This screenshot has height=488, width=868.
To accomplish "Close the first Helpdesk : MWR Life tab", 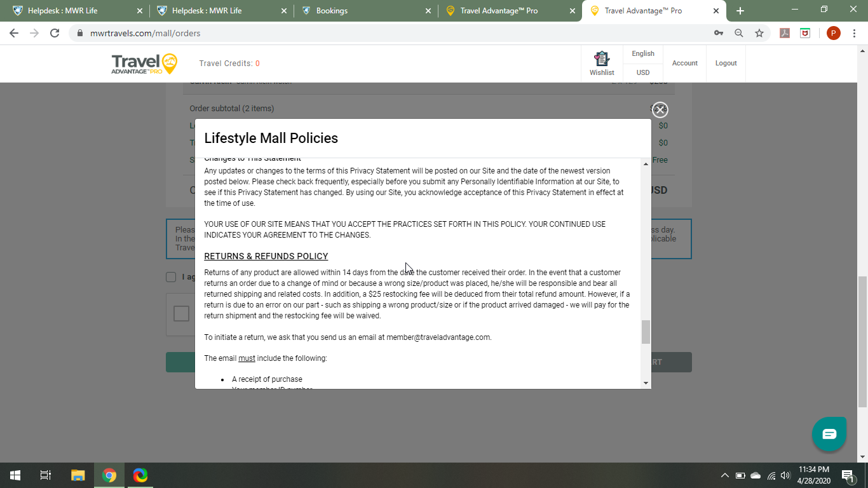I will click(140, 11).
